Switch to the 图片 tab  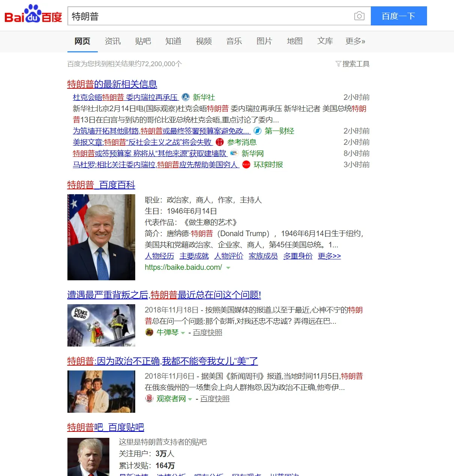point(264,41)
